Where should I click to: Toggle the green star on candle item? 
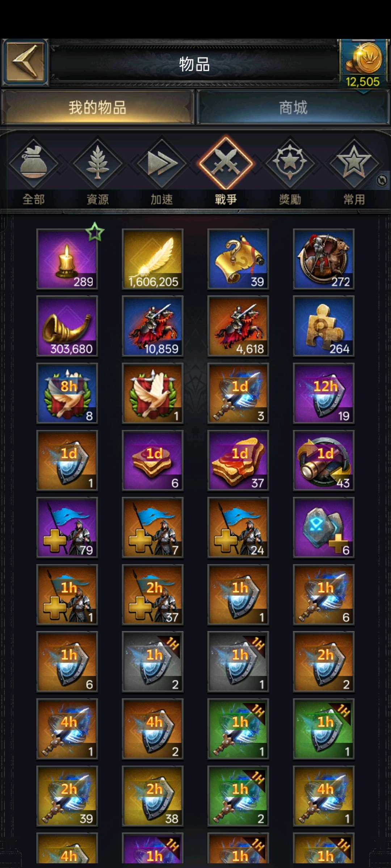pos(95,232)
